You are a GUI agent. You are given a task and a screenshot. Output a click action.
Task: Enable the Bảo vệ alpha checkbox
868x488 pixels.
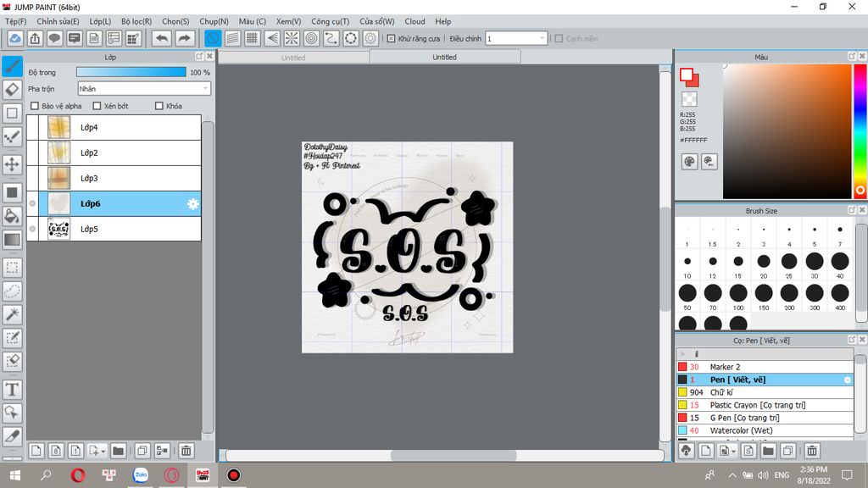point(35,106)
